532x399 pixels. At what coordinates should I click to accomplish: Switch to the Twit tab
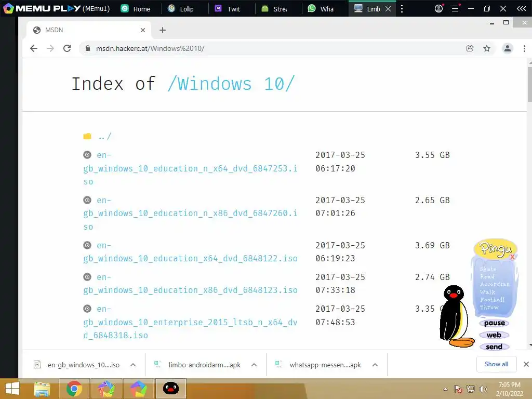pos(228,9)
